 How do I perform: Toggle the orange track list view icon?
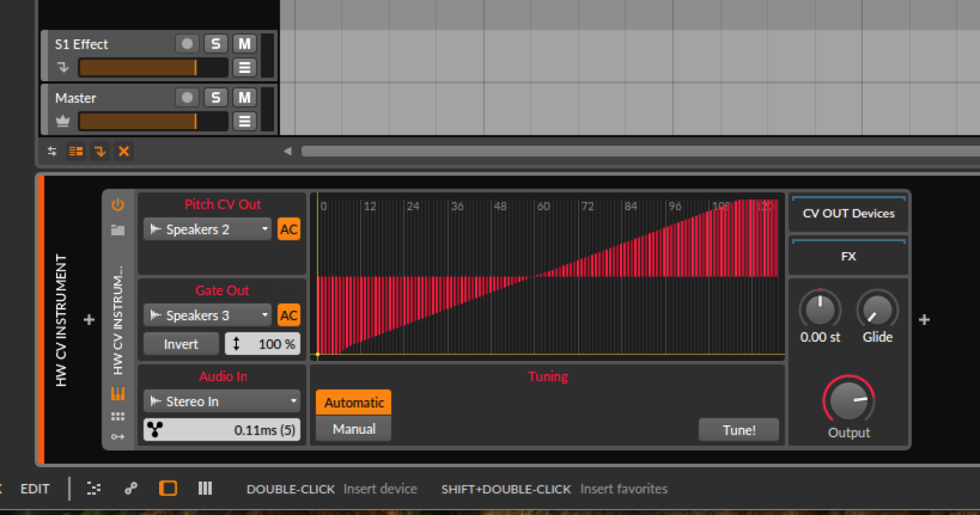point(76,152)
